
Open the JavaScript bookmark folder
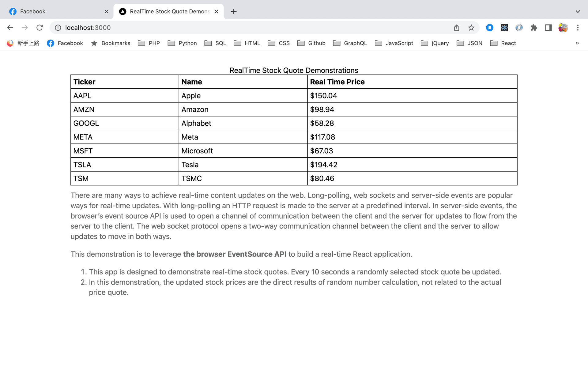click(x=394, y=43)
